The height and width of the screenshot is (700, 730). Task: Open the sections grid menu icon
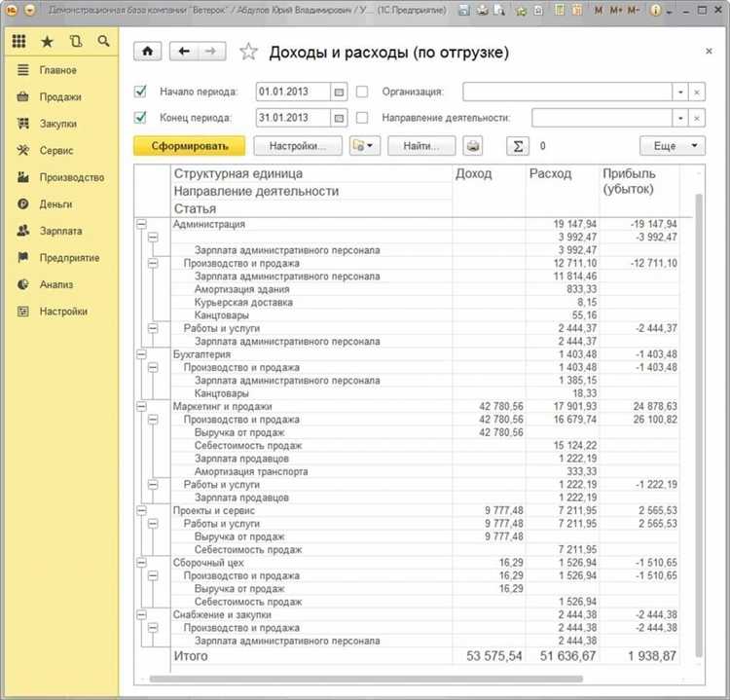pos(18,41)
